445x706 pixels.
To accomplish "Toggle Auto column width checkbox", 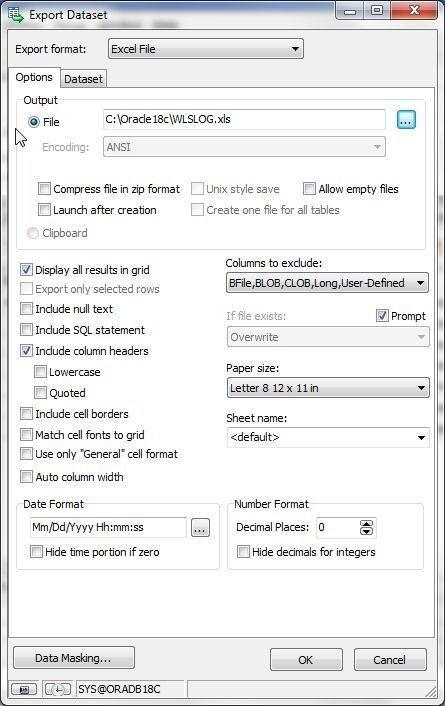I will pos(27,477).
